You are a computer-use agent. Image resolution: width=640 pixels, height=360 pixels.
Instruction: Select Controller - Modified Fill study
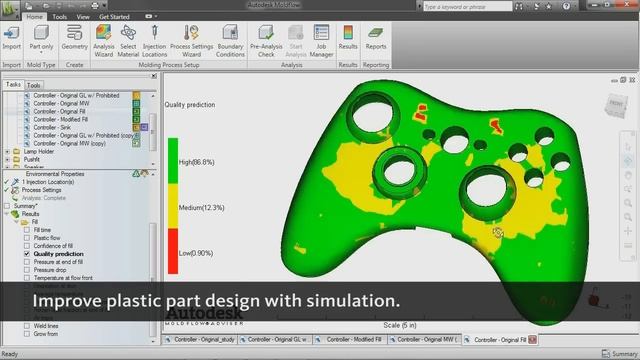pos(60,120)
